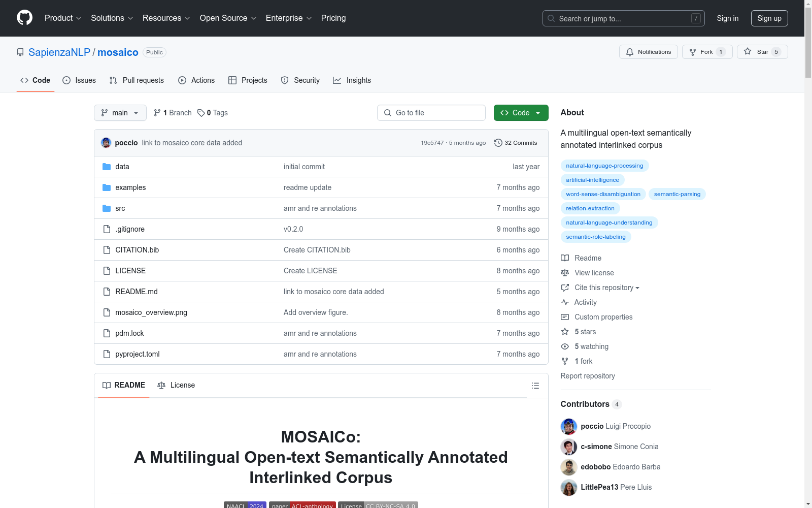Open the Pricing link
Viewport: 812px width, 508px height.
(333, 18)
